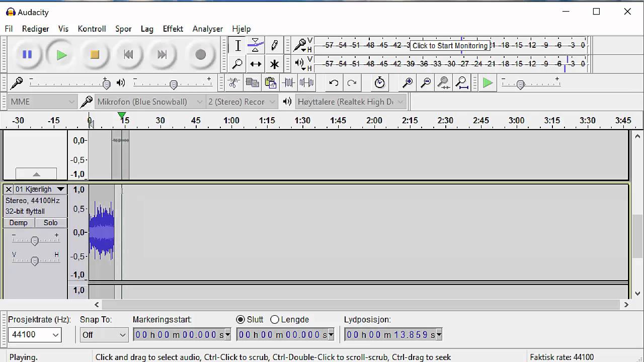Screen dimensions: 644x362
Task: Select the Envelope tool
Action: 256,45
